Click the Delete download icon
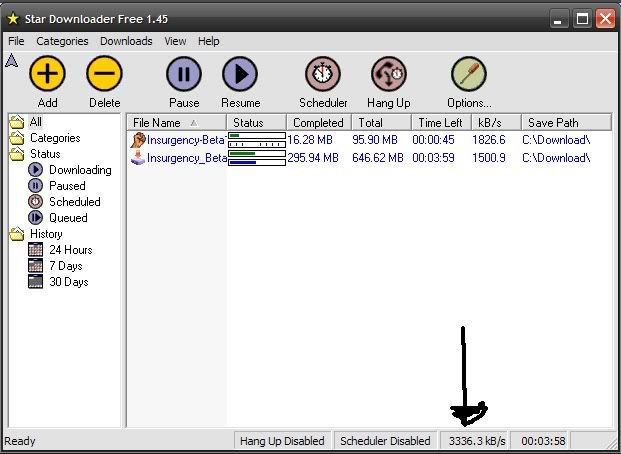 click(x=104, y=74)
